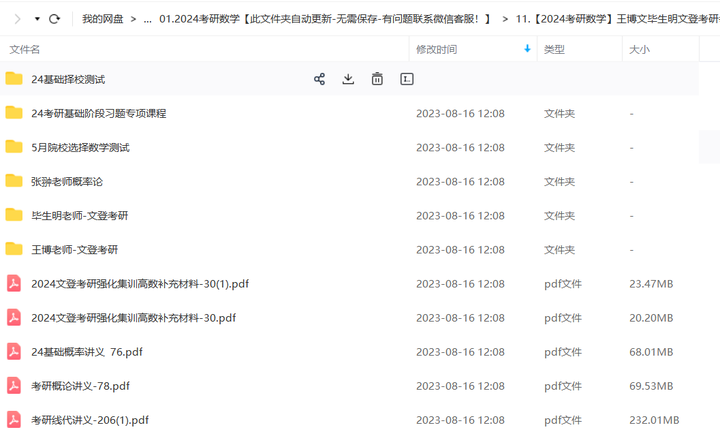Open the 11.【2024考研数学】 breadcrumb
This screenshot has height=434, width=720.
tap(618, 19)
